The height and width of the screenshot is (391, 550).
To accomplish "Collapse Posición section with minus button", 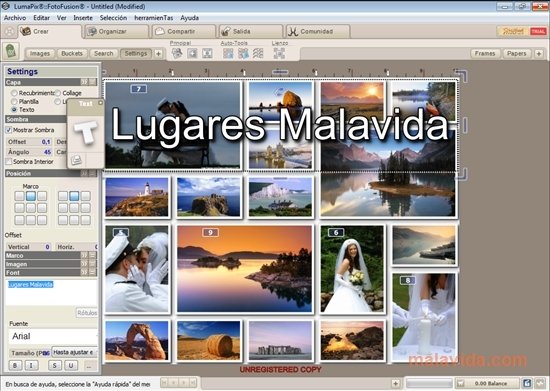I will tap(93, 173).
